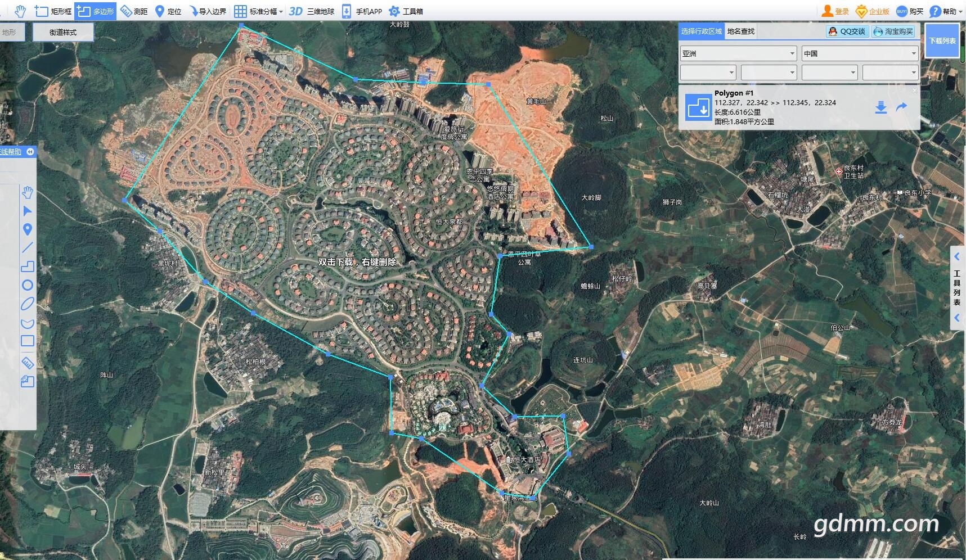
Task: Open the 工具箱 toolbox
Action: click(406, 11)
